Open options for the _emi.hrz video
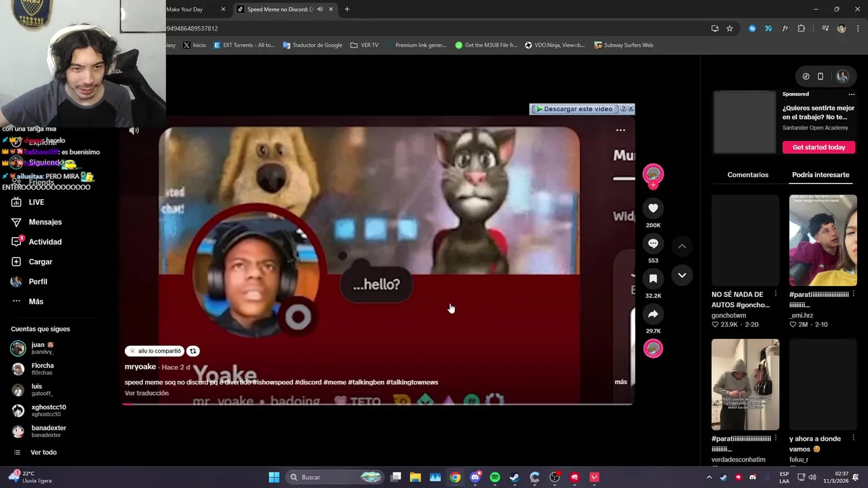Screen dimensions: 868x488 (x=853, y=295)
